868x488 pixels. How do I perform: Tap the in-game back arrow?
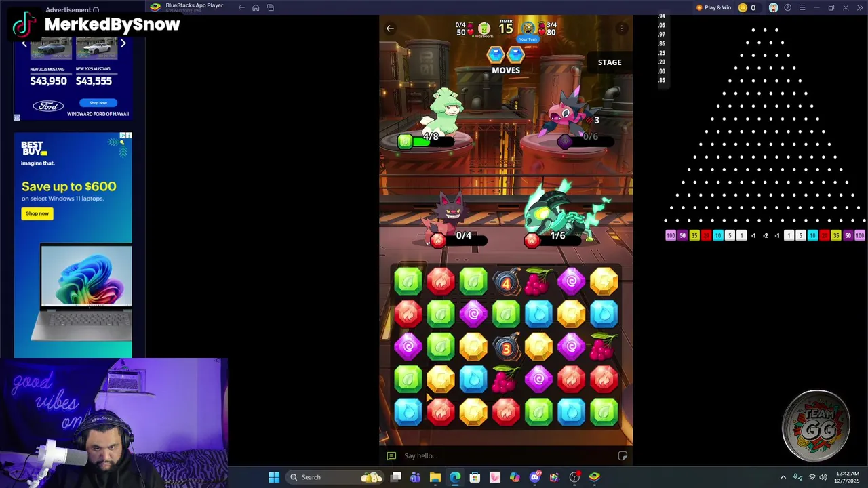click(x=390, y=28)
